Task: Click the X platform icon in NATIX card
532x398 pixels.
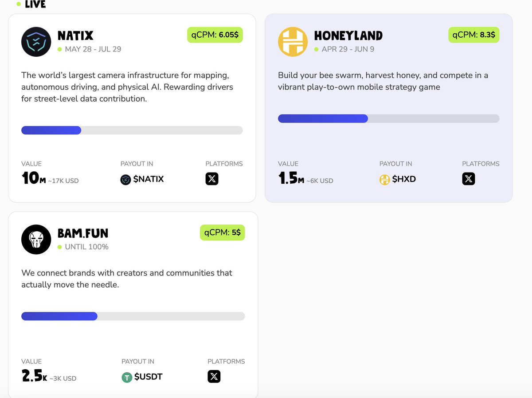Action: [x=212, y=179]
